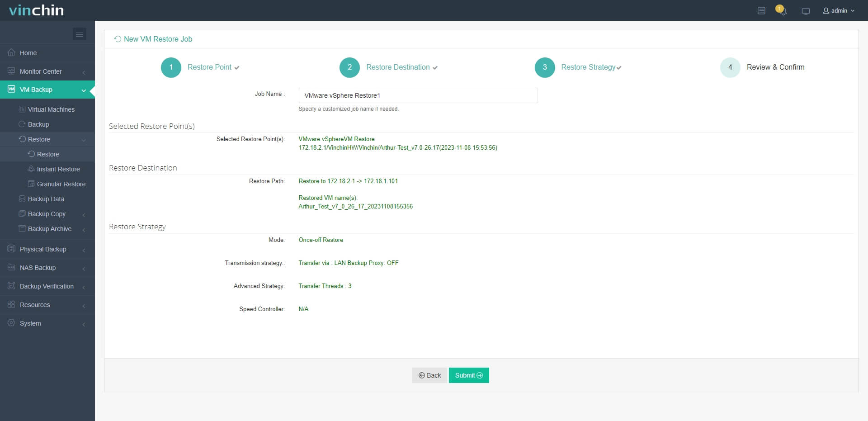868x421 pixels.
Task: Select Review & Confirm step label
Action: (775, 67)
